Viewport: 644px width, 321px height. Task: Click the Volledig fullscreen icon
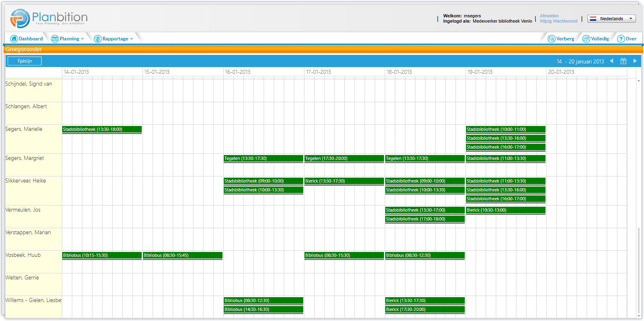click(586, 39)
